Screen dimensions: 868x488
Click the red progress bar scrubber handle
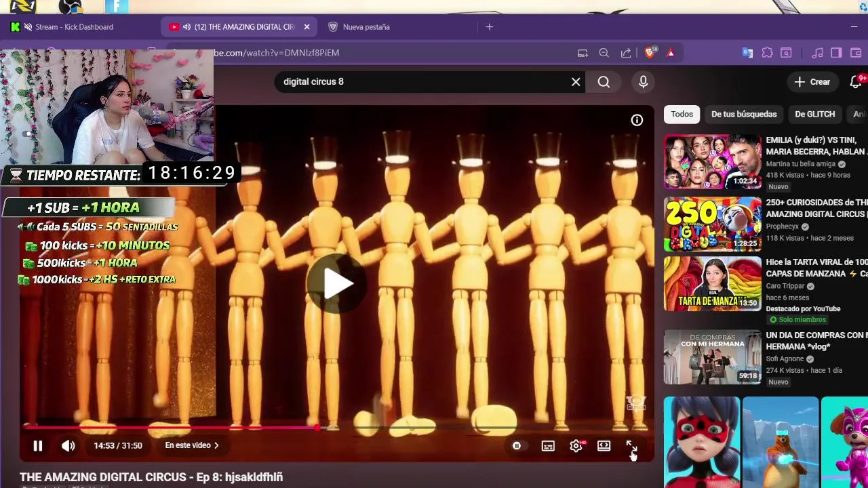coord(317,428)
